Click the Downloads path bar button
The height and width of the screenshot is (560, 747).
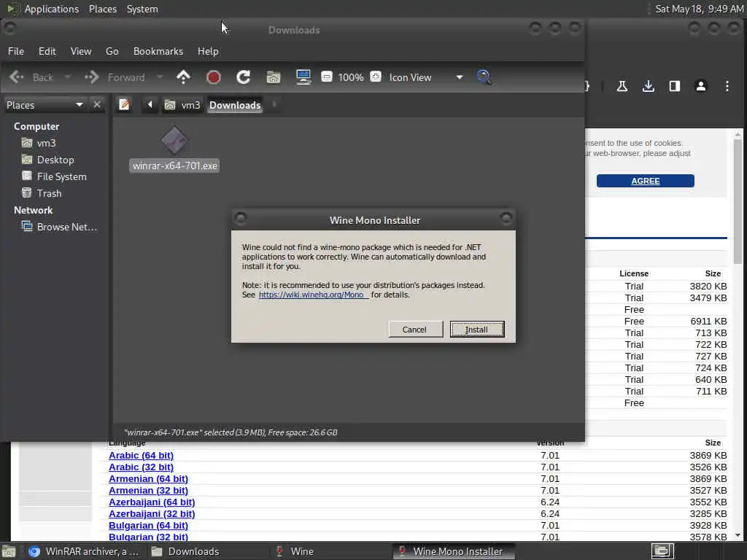click(235, 105)
